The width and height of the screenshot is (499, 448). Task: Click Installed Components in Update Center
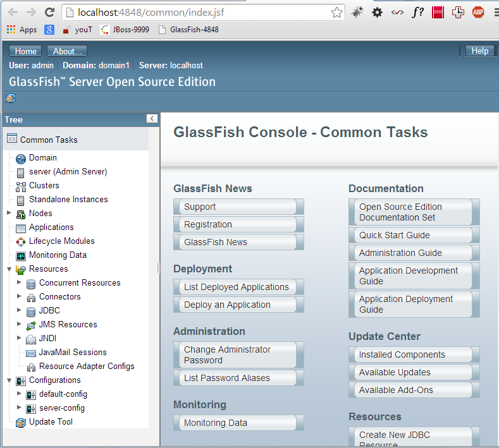(414, 354)
